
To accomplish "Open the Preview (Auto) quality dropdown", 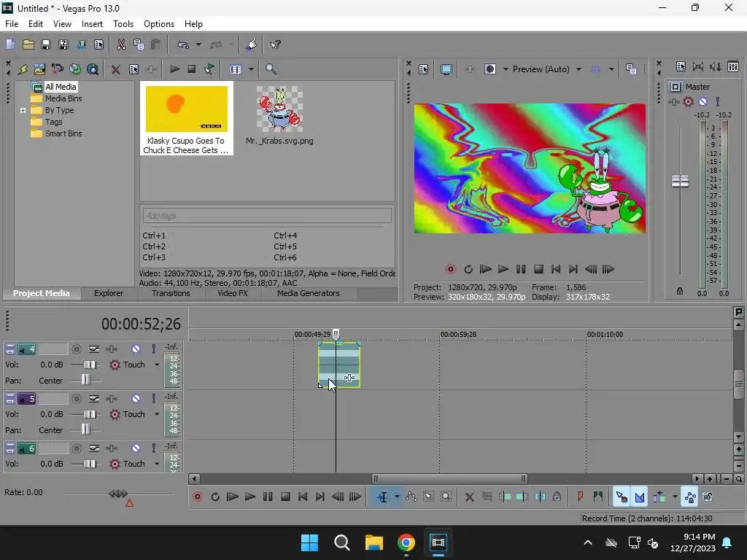I will coord(578,69).
